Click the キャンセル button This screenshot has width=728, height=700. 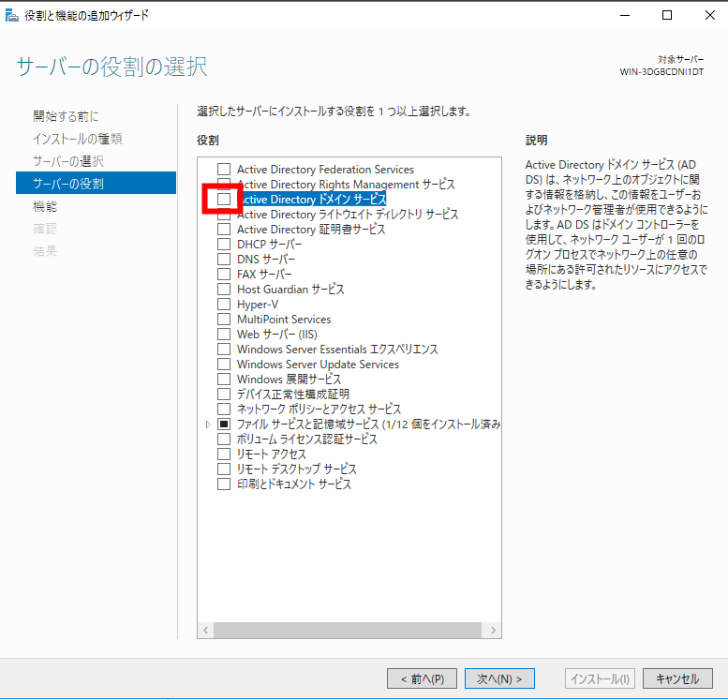pyautogui.click(x=677, y=678)
